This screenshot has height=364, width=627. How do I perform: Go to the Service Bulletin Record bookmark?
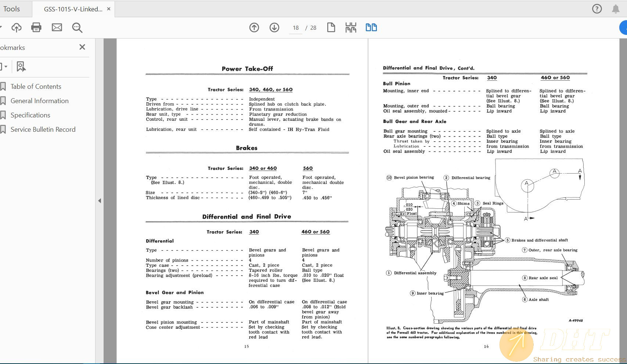click(43, 130)
